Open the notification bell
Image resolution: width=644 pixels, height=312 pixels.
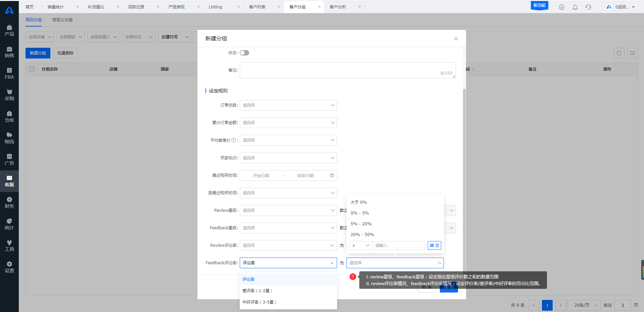575,7
